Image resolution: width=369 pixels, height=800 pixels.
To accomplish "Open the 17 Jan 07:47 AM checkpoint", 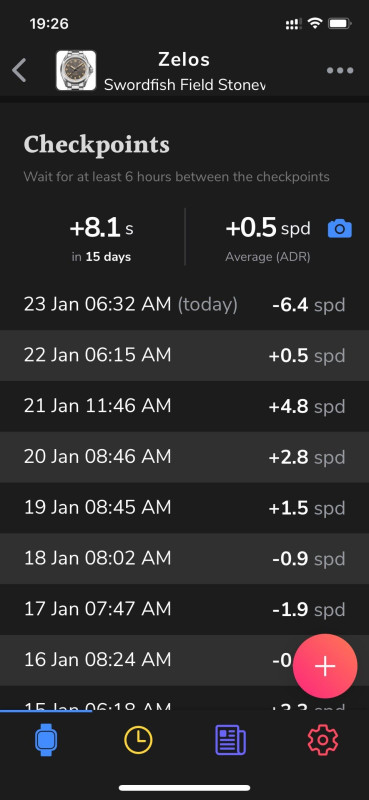I will (x=184, y=609).
